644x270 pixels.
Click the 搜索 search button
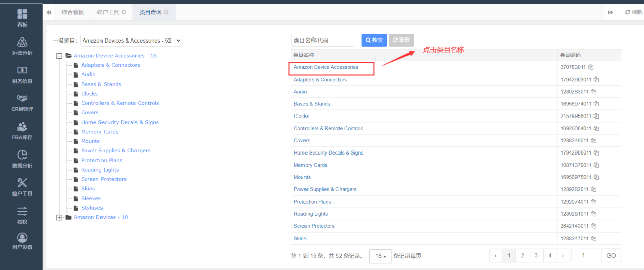pyautogui.click(x=375, y=40)
